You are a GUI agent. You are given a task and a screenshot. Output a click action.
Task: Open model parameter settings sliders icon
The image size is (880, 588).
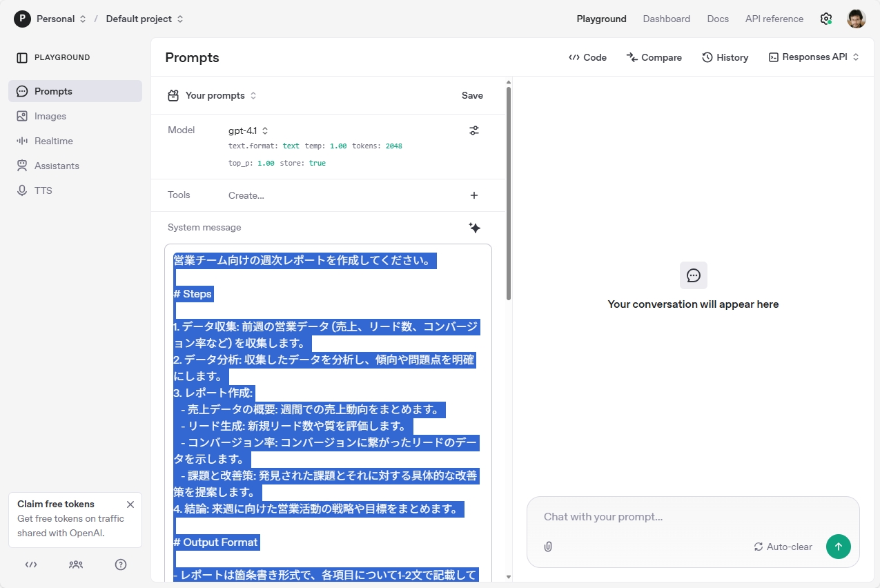pos(474,130)
